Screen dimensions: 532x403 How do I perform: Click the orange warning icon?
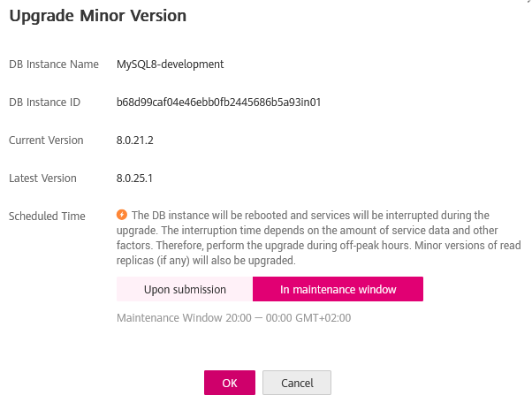pos(122,215)
